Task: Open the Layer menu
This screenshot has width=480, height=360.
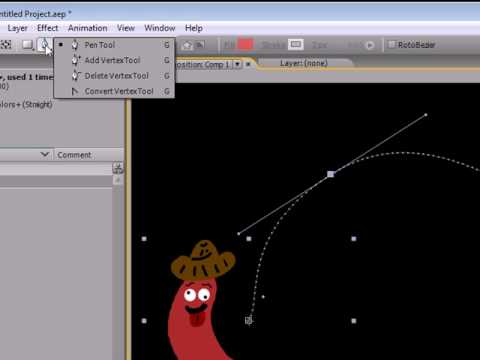Action: pyautogui.click(x=17, y=28)
